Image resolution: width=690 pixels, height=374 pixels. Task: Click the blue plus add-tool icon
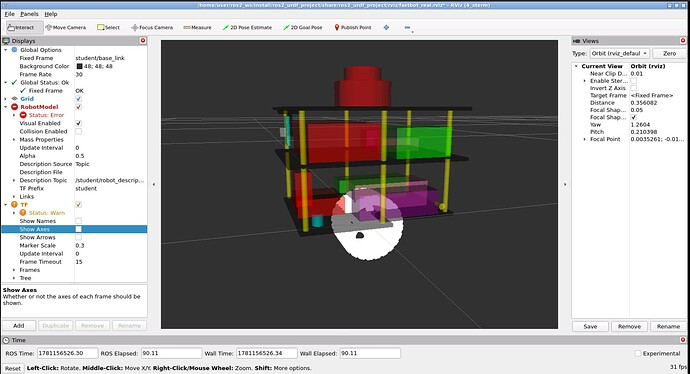coord(386,27)
